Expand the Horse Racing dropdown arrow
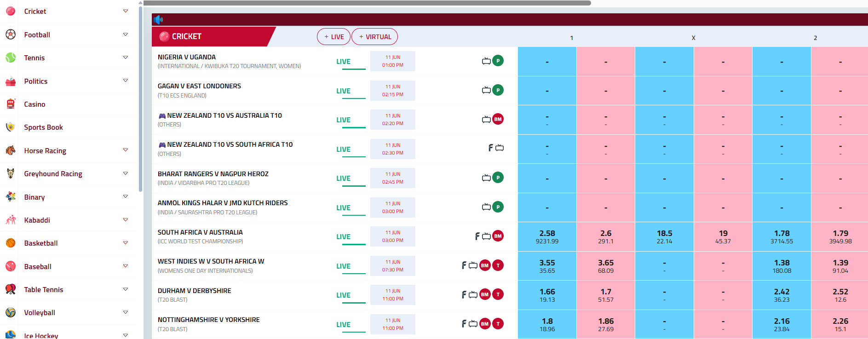This screenshot has width=868, height=339. tap(125, 150)
